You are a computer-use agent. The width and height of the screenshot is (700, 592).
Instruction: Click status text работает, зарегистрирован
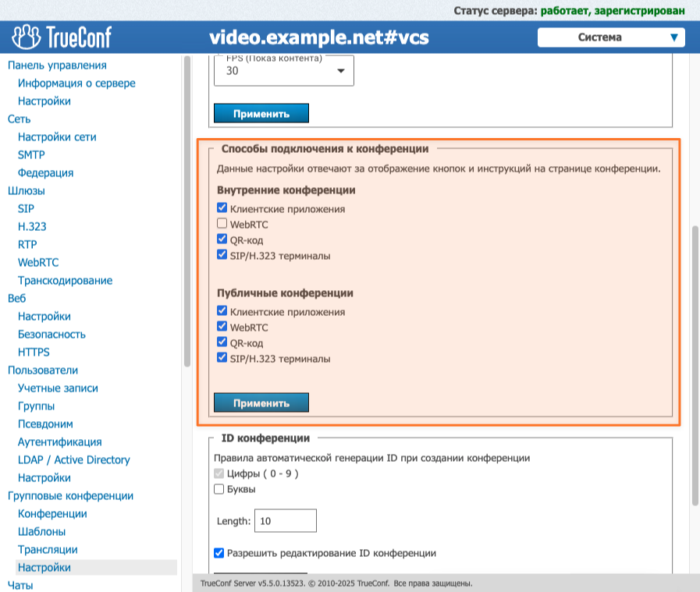[613, 11]
